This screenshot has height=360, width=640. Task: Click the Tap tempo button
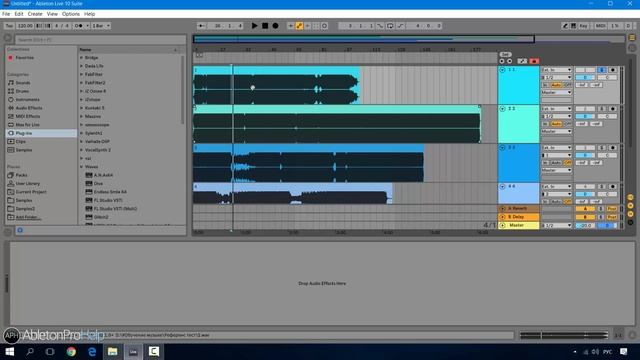click(9, 26)
